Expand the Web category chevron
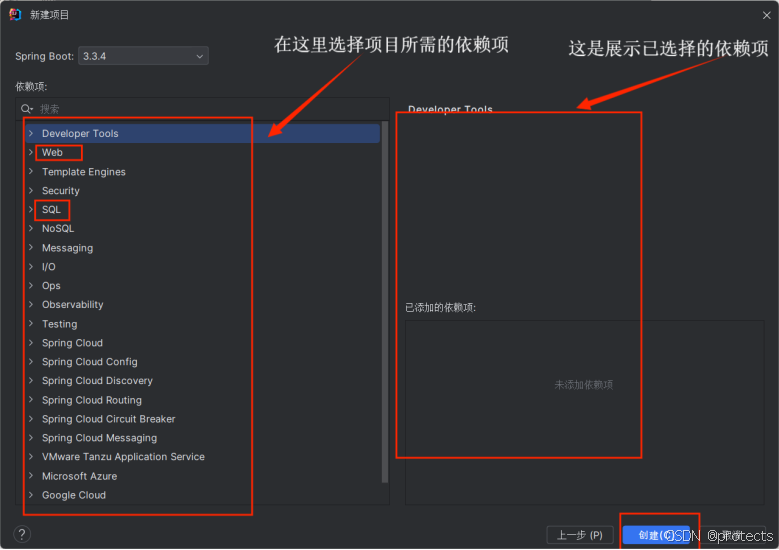Image resolution: width=779 pixels, height=550 pixels. pyautogui.click(x=31, y=152)
